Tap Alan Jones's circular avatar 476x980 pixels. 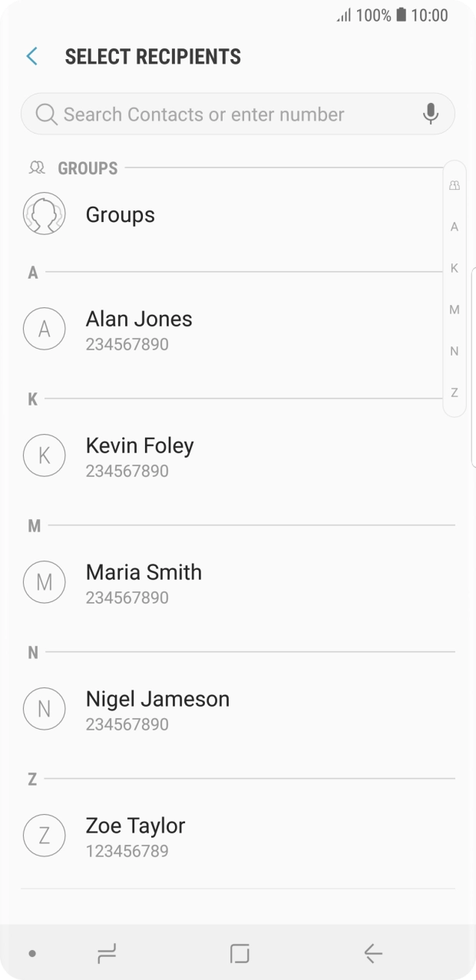point(44,329)
